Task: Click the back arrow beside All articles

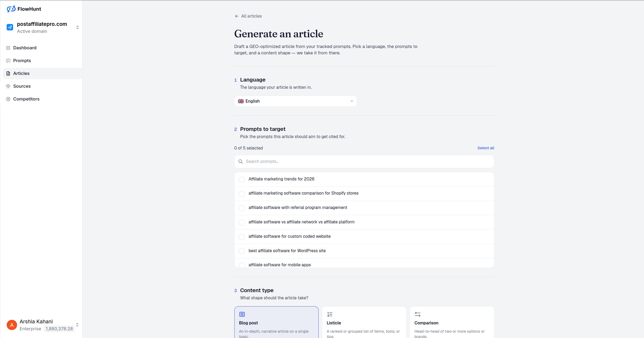Action: click(237, 16)
